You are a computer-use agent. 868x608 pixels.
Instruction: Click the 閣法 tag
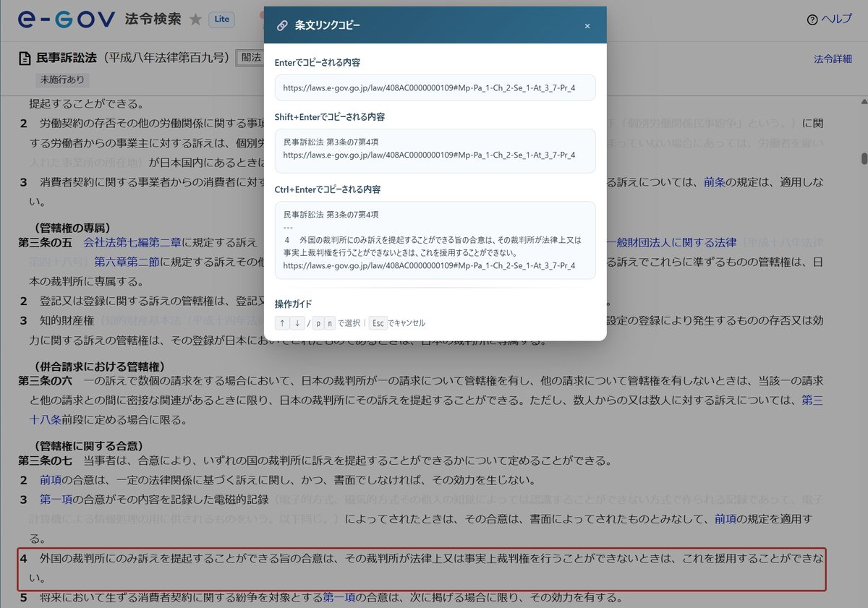pos(250,58)
